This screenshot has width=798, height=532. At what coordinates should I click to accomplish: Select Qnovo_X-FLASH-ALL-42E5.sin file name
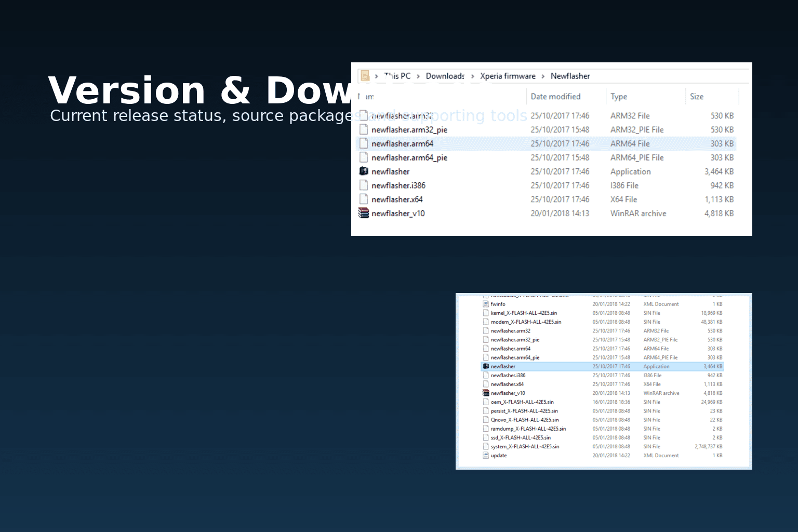[x=525, y=420]
